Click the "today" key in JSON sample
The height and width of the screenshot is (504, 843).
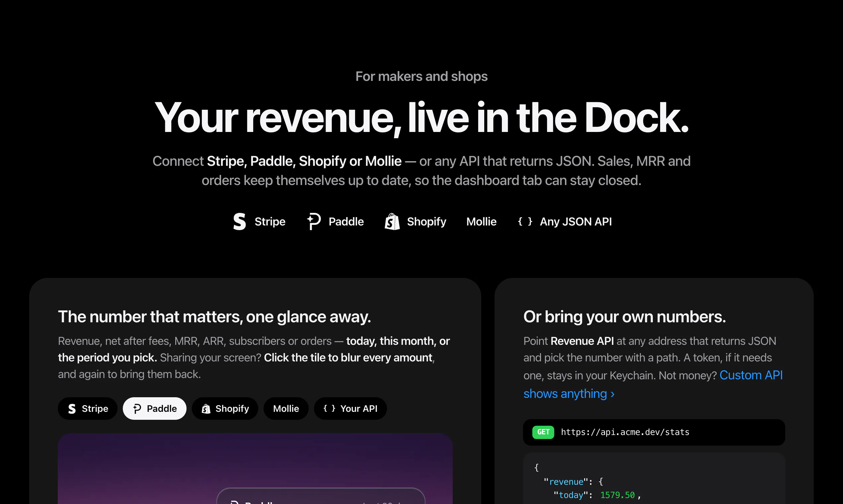tap(571, 495)
